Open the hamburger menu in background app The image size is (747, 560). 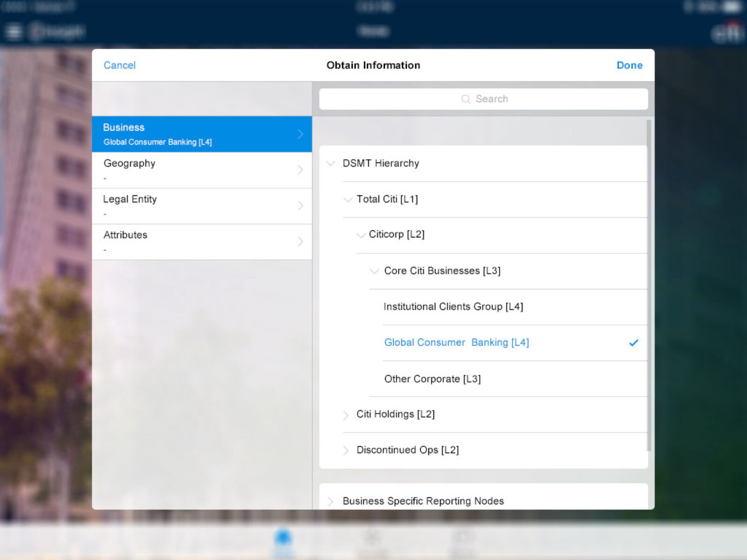pyautogui.click(x=13, y=32)
